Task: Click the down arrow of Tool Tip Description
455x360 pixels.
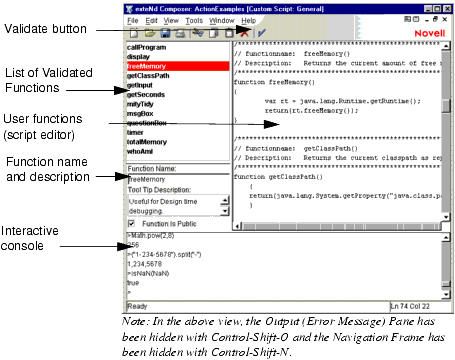Action: pos(225,211)
